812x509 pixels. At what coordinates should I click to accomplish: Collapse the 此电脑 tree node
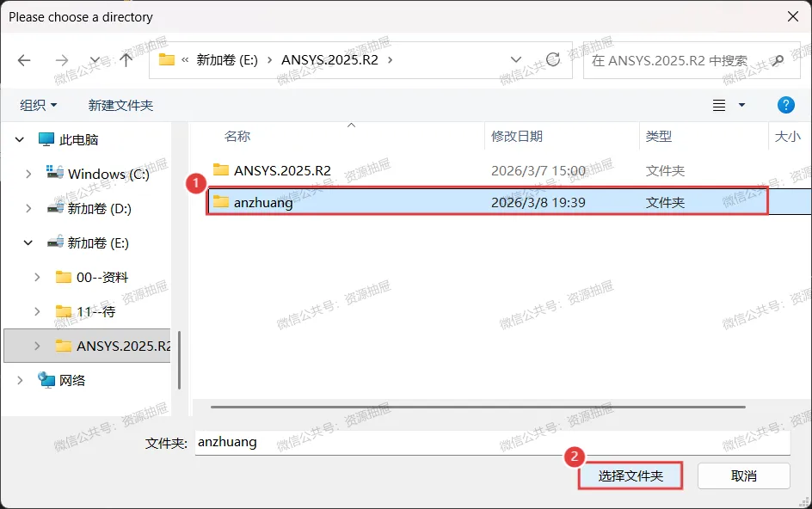pyautogui.click(x=20, y=139)
